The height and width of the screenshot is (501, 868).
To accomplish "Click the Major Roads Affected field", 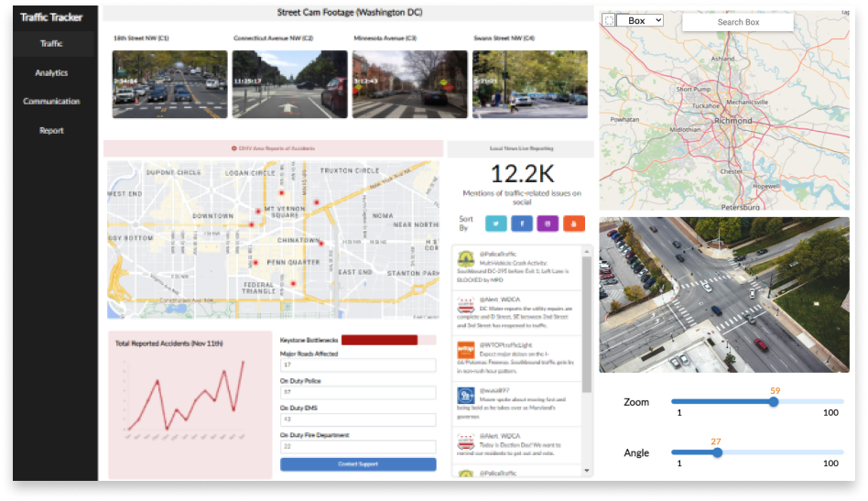I will pos(358,365).
